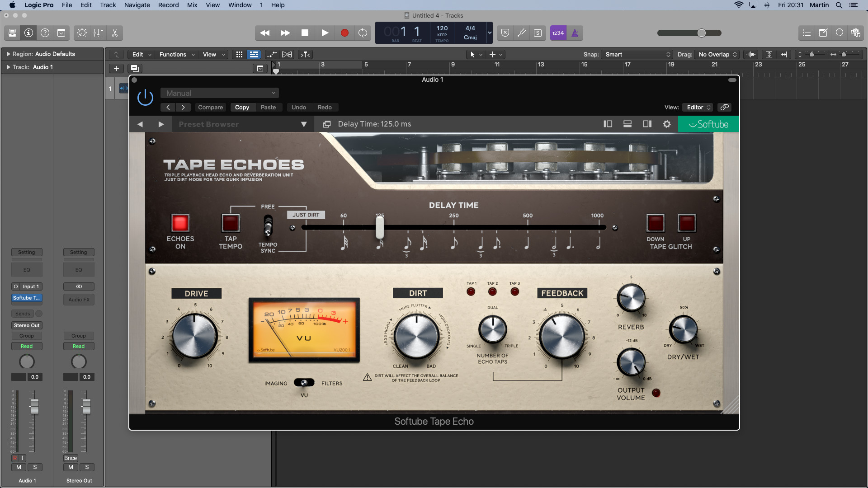This screenshot has width=868, height=488.
Task: Select next preset arrow in Preset Browser
Action: tap(161, 124)
